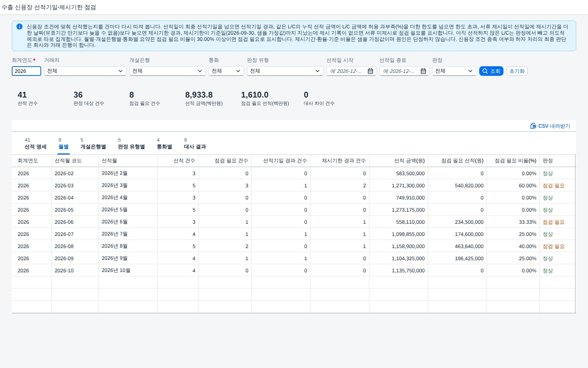588x368 pixels.
Task: Click the 선적월 코드 column header
Action: (x=75, y=161)
